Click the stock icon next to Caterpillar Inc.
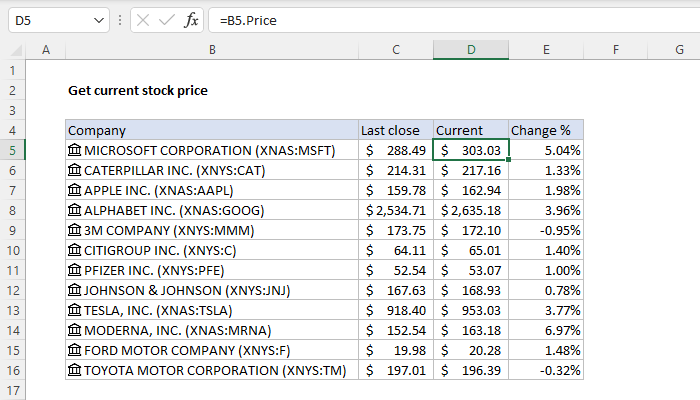This screenshot has height=400, width=700. click(74, 170)
